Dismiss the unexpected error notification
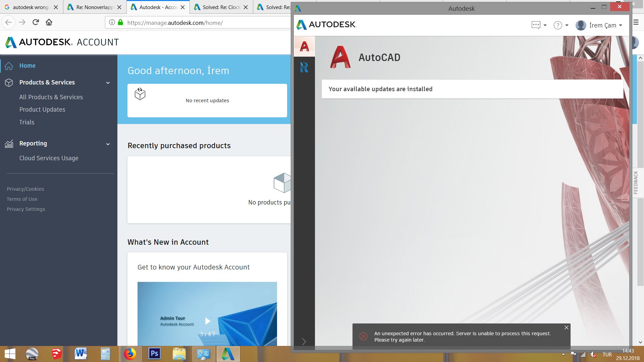Image resolution: width=644 pixels, height=362 pixels. (567, 327)
